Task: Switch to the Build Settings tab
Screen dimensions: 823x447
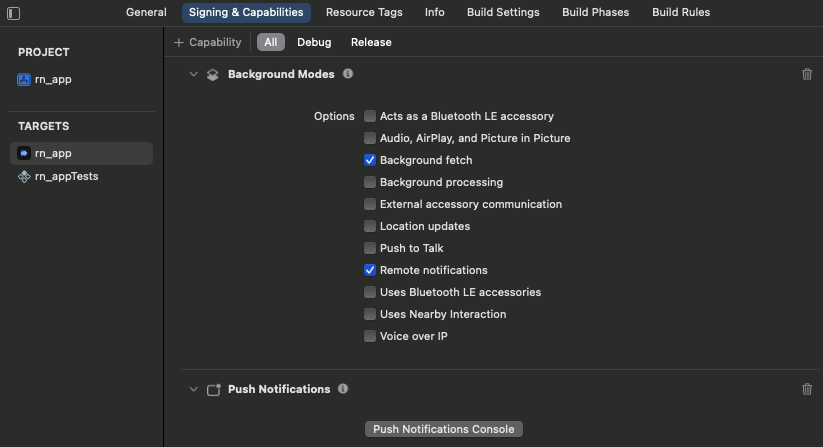Action: click(503, 13)
